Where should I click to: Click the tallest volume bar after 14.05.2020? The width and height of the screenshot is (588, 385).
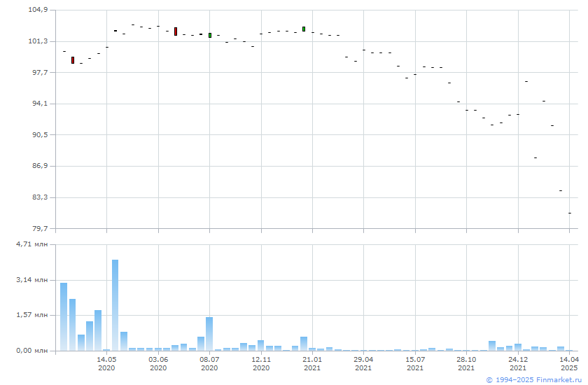(x=115, y=305)
